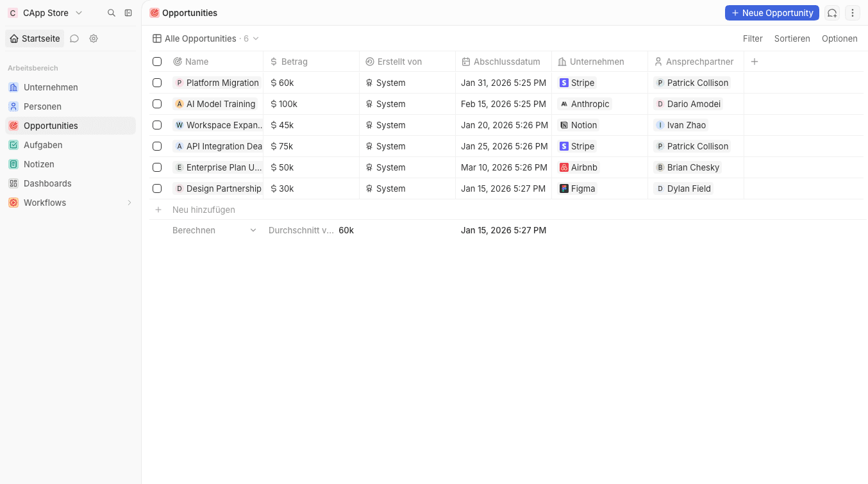This screenshot has width=868, height=484.
Task: Click the Airbnb logo icon
Action: click(564, 167)
